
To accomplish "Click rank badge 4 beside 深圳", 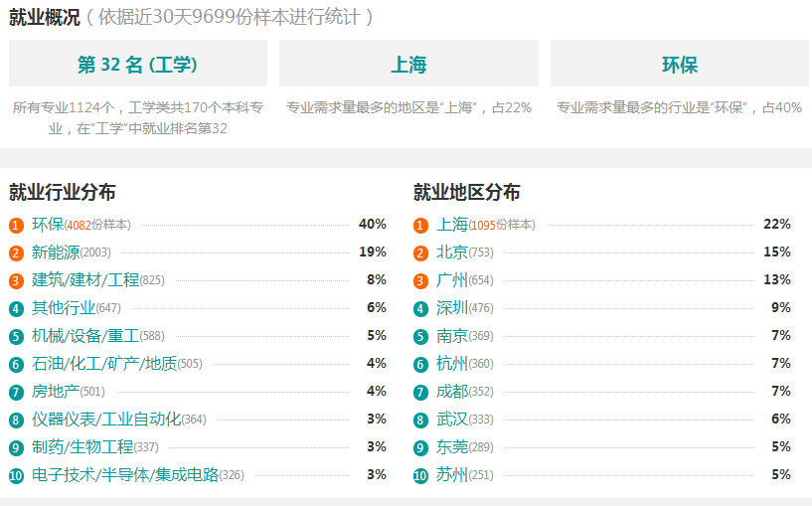I will coord(420,309).
